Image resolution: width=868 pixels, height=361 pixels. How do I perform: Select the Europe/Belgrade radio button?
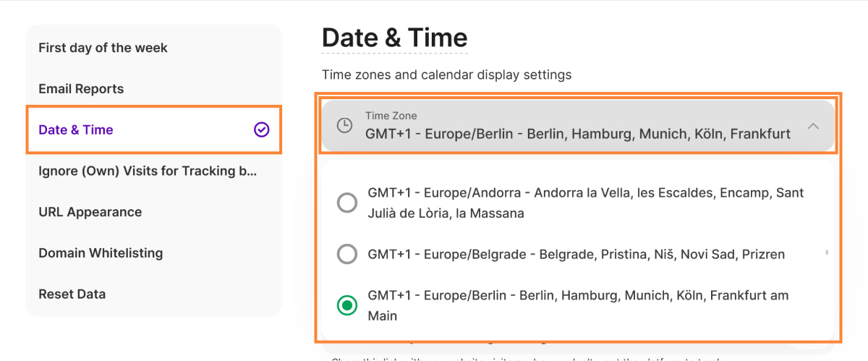click(347, 254)
